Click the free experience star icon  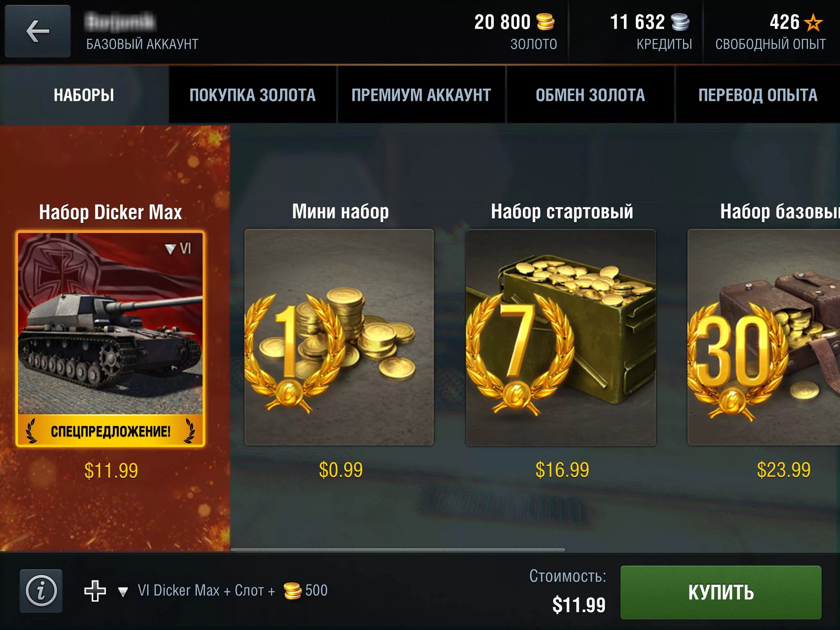(813, 23)
